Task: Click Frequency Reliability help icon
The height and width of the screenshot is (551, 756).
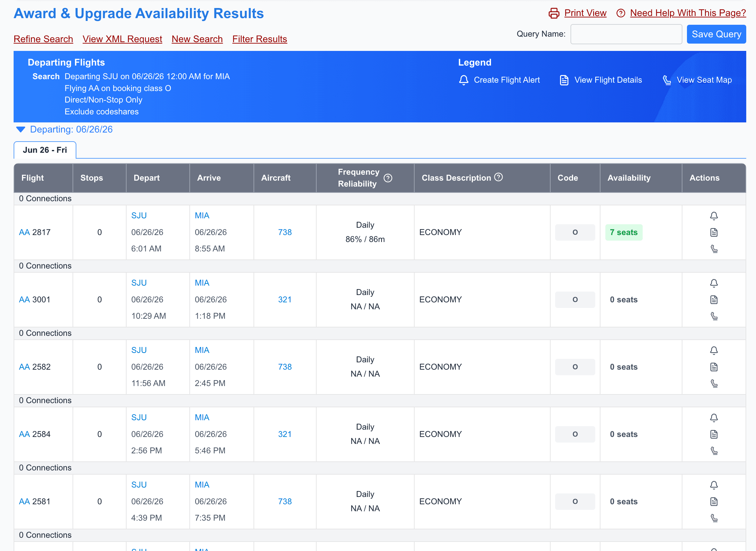Action: 388,178
